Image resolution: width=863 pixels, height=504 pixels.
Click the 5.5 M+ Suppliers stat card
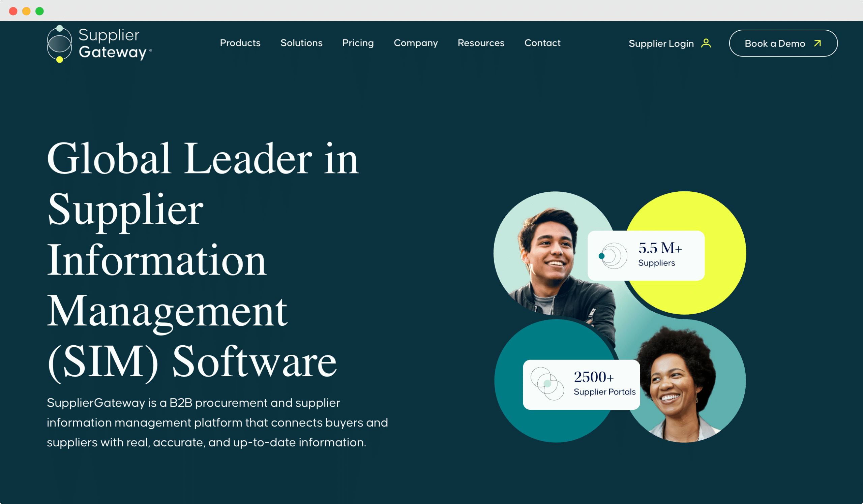[646, 256]
